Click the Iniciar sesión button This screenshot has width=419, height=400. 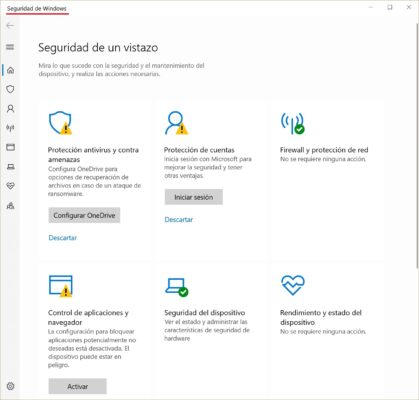click(194, 197)
